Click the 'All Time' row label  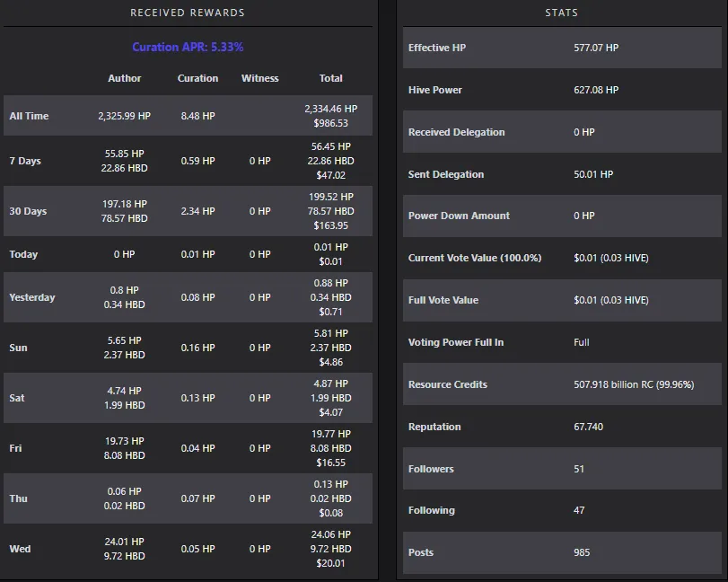pyautogui.click(x=29, y=116)
